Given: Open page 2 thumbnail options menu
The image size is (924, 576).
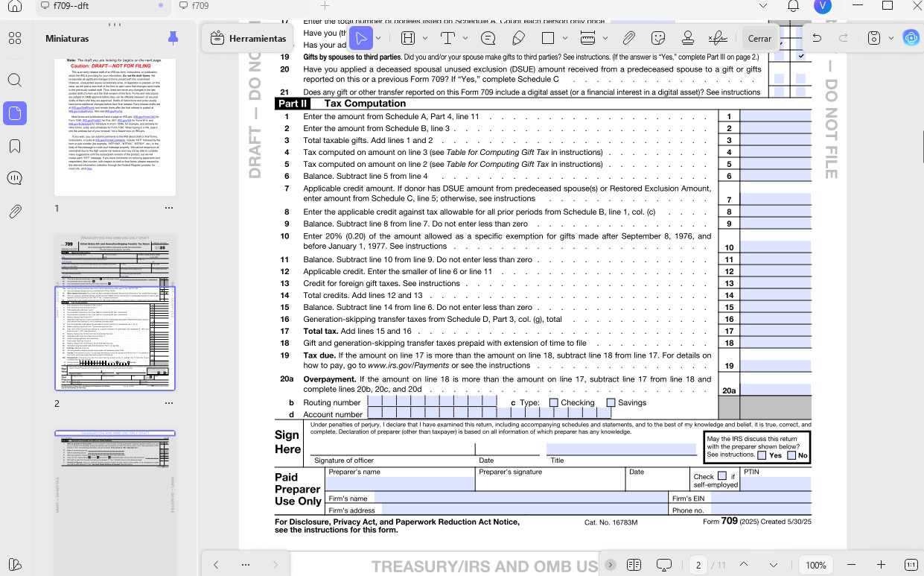Looking at the screenshot, I should pyautogui.click(x=169, y=403).
